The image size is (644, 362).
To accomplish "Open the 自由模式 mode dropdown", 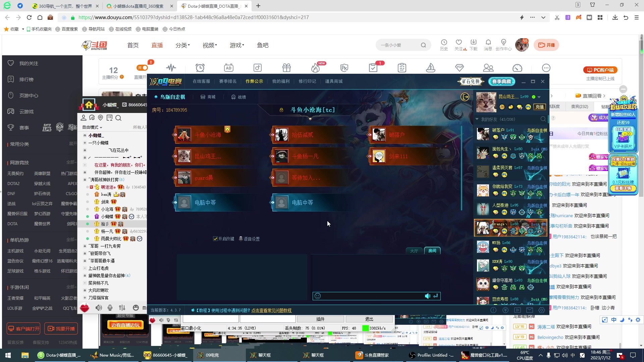I will pos(92,127).
